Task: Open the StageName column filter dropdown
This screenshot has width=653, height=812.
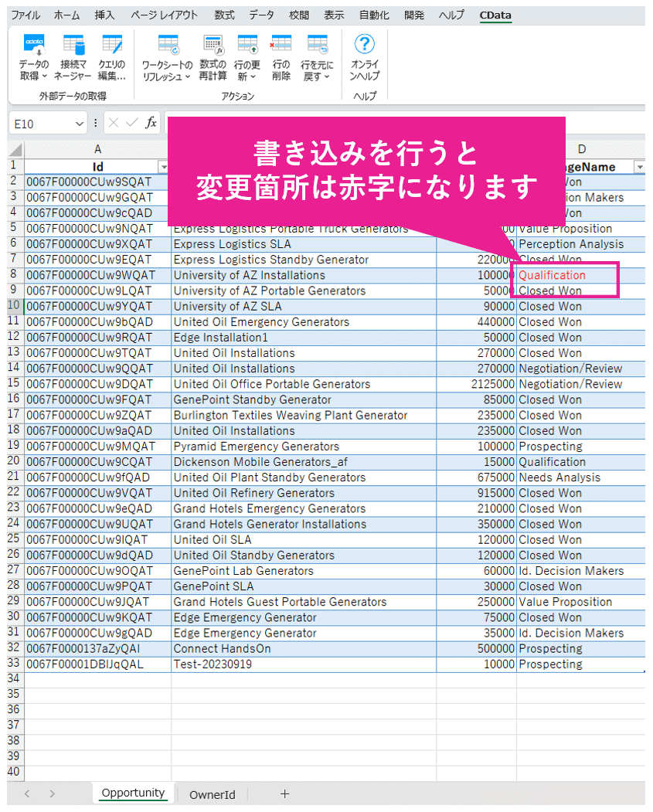Action: tap(640, 167)
